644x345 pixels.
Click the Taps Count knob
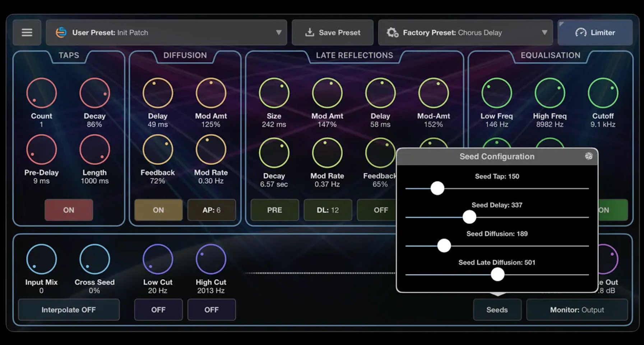[x=41, y=93]
